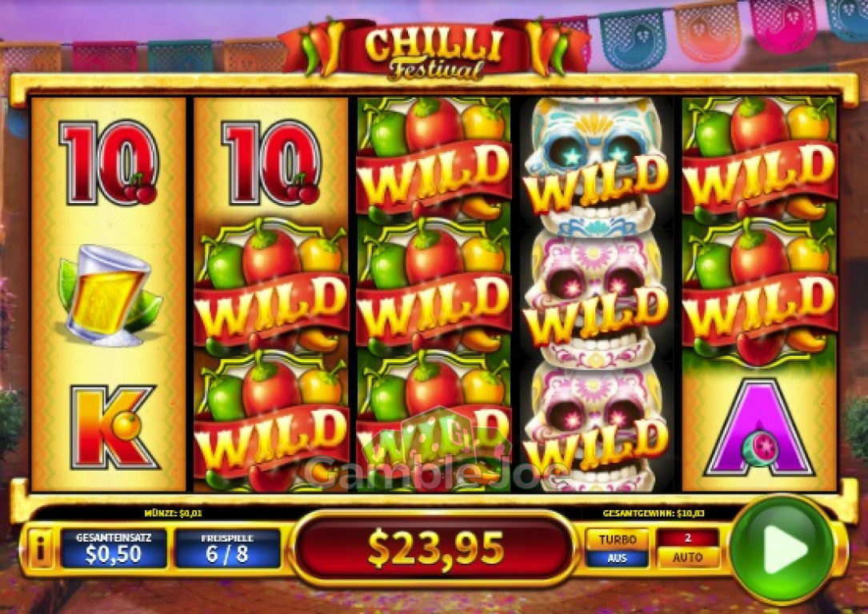Click the $23,95 win amount display

pos(436,548)
